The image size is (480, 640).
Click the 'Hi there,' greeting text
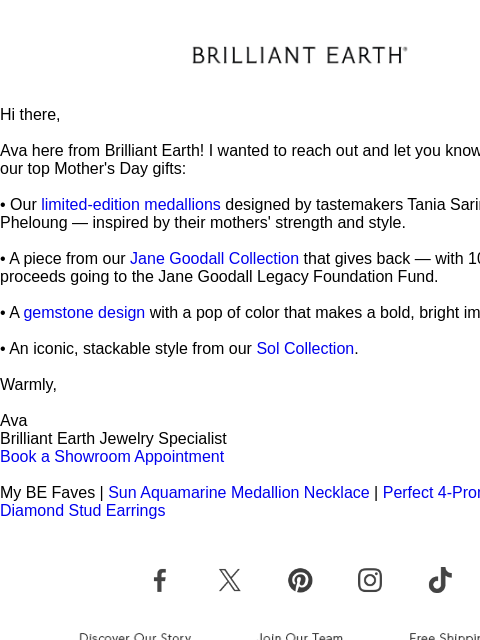(30, 115)
